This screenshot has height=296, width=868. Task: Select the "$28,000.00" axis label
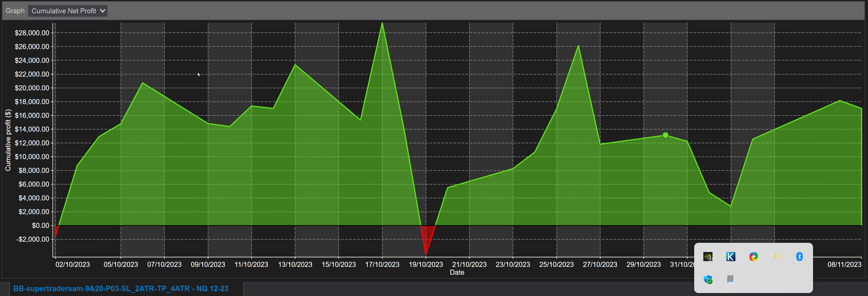32,33
